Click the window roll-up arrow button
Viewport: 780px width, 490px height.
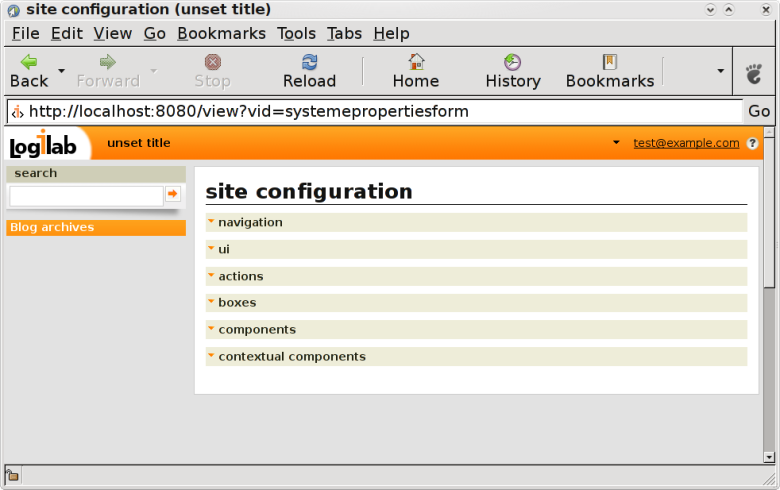(x=729, y=9)
